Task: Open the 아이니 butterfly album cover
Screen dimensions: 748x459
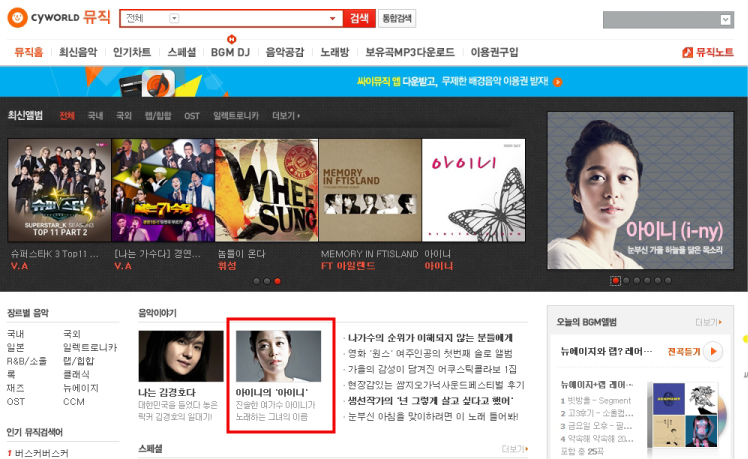Action: [x=474, y=190]
